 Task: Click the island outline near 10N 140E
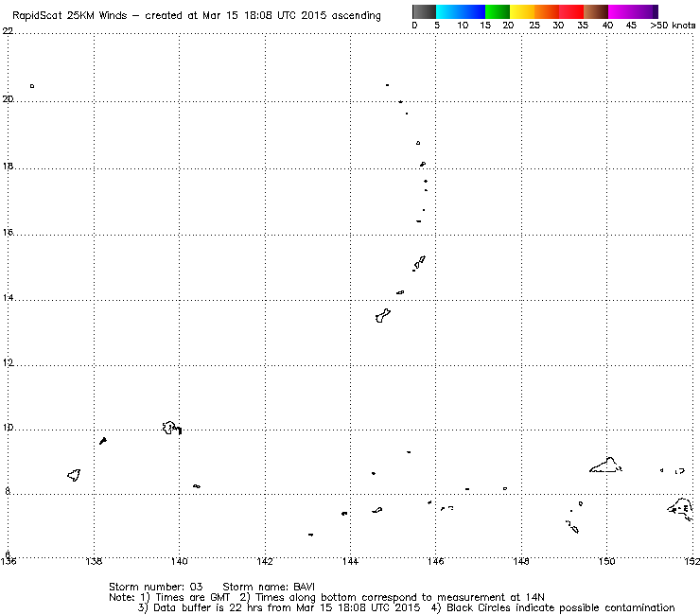(x=171, y=428)
